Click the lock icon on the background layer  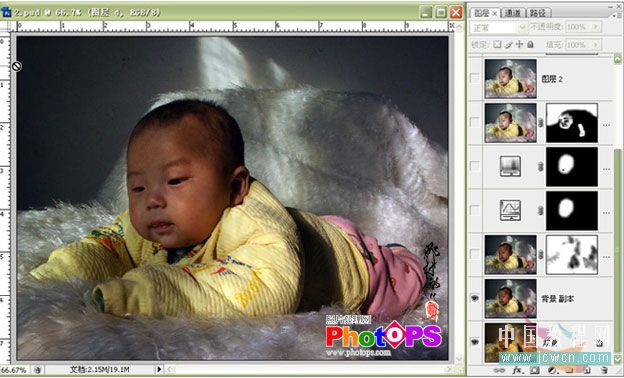(599, 342)
